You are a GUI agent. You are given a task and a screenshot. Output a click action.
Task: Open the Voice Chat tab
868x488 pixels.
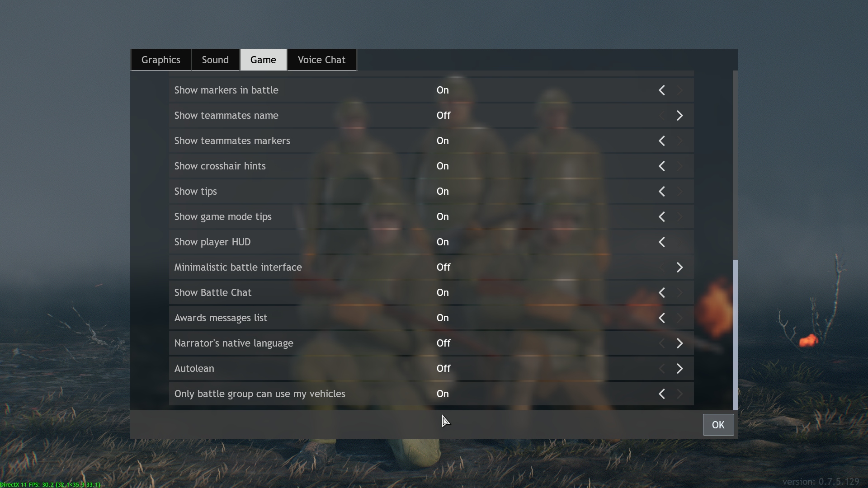[x=321, y=60]
